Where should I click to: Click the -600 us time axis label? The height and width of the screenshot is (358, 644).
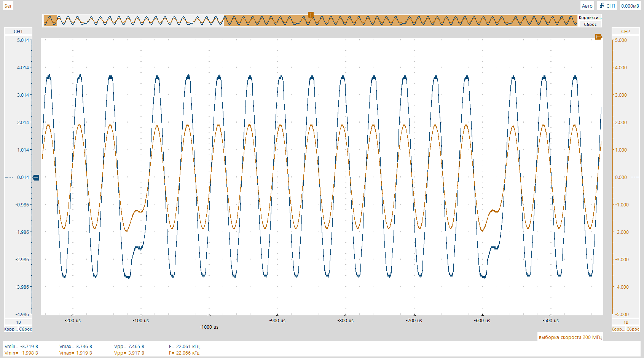(482, 320)
